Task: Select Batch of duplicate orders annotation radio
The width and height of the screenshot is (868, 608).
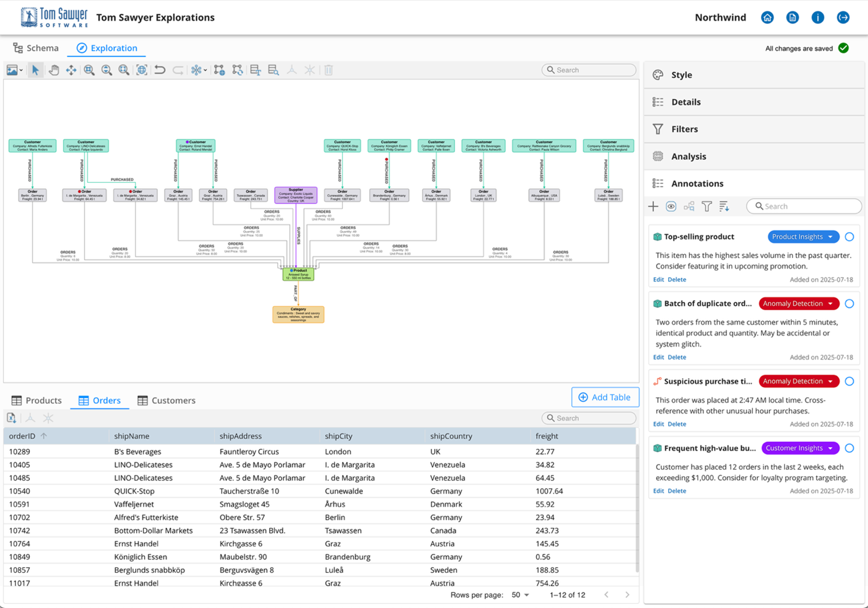Action: [849, 304]
